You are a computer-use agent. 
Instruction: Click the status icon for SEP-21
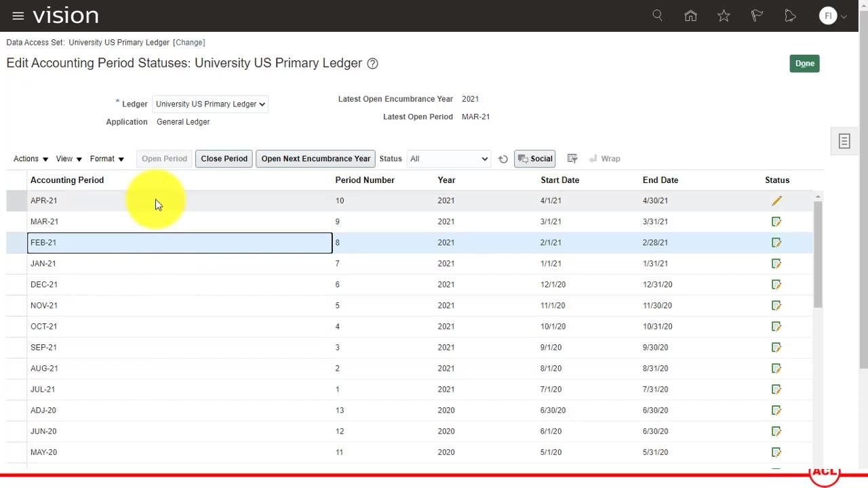click(x=776, y=348)
